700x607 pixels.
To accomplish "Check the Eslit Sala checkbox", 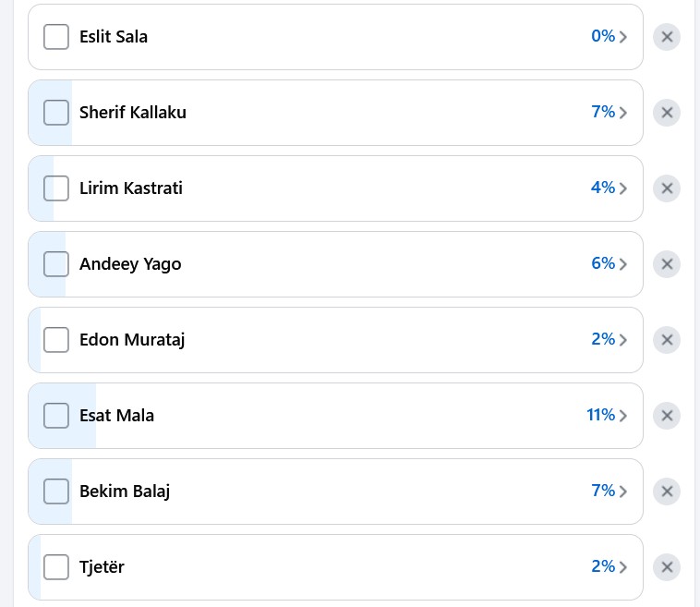I will click(56, 37).
